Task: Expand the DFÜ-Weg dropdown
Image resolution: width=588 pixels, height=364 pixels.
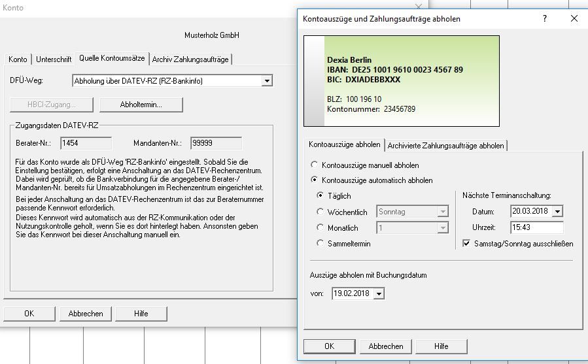Action: click(266, 81)
